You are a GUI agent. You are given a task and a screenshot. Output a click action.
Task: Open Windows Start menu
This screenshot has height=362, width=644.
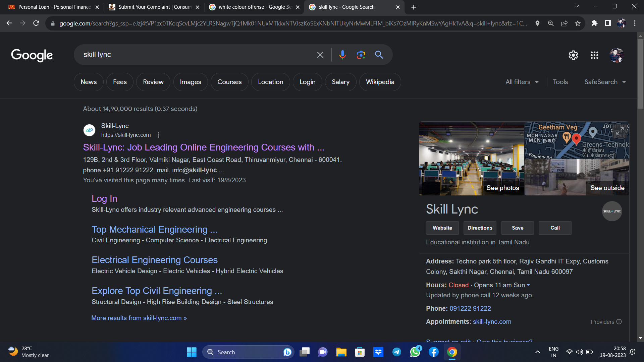point(192,352)
